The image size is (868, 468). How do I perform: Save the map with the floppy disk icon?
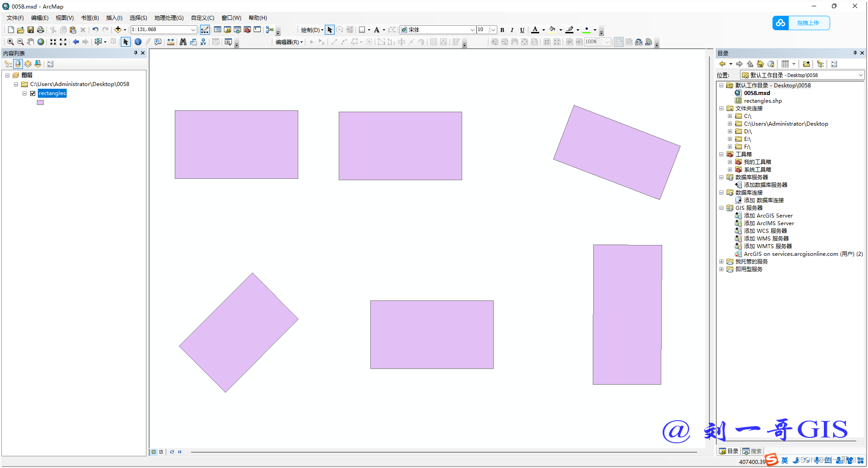(31, 30)
